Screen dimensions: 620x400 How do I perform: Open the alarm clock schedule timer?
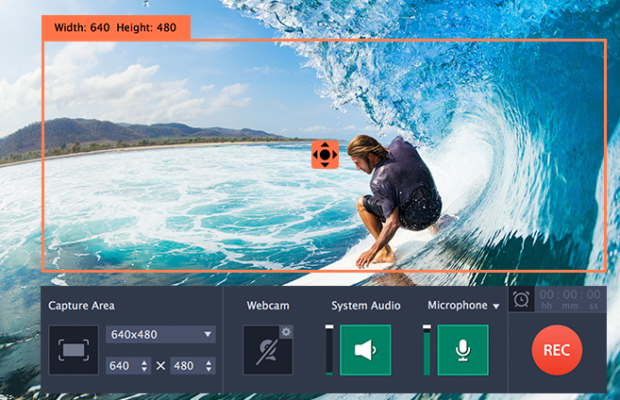pyautogui.click(x=521, y=299)
